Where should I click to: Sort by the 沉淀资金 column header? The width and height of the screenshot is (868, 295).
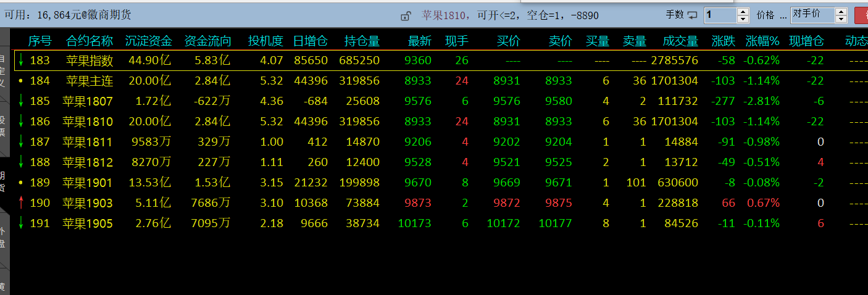(x=148, y=41)
